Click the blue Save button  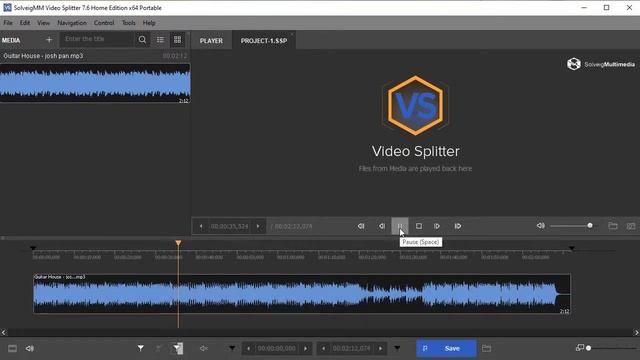click(x=446, y=348)
